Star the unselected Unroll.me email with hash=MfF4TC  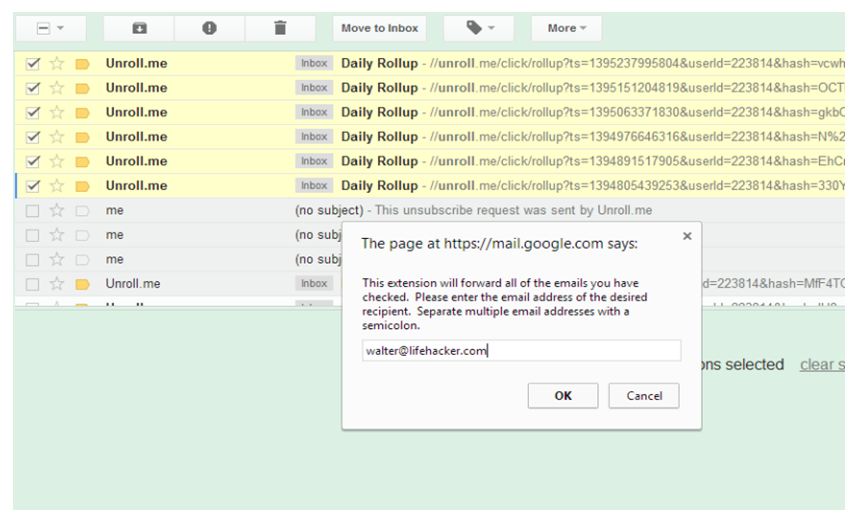point(57,284)
